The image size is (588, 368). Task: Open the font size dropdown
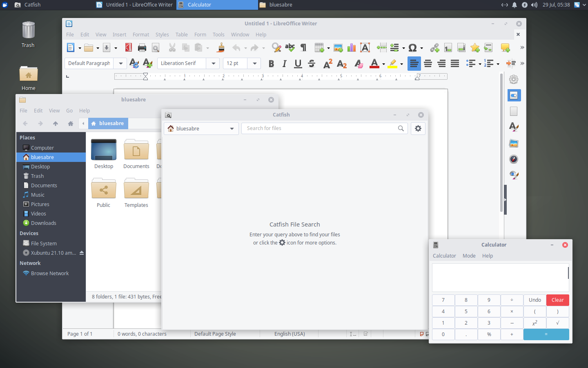254,63
